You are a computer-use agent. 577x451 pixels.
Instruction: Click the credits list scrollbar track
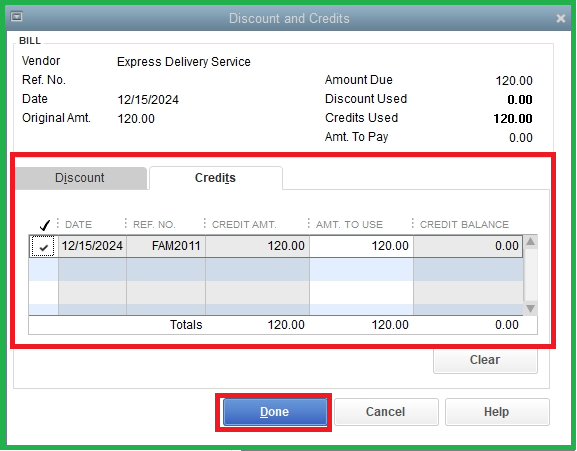(530, 275)
